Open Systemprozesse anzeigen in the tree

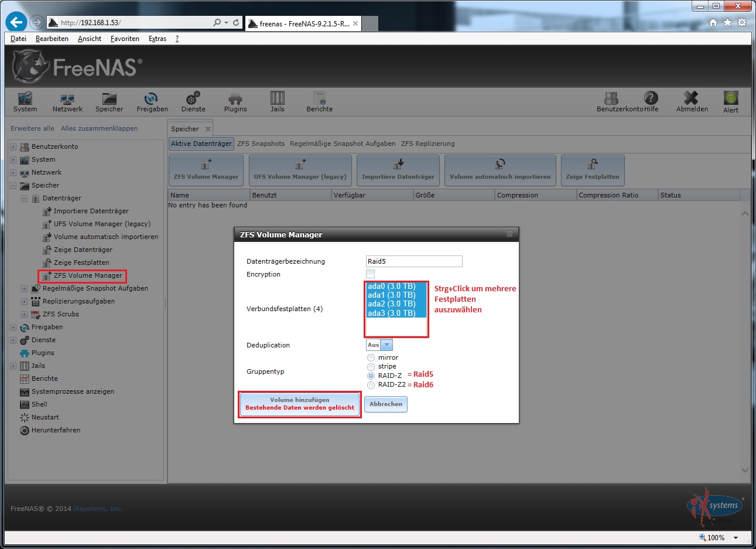point(73,391)
